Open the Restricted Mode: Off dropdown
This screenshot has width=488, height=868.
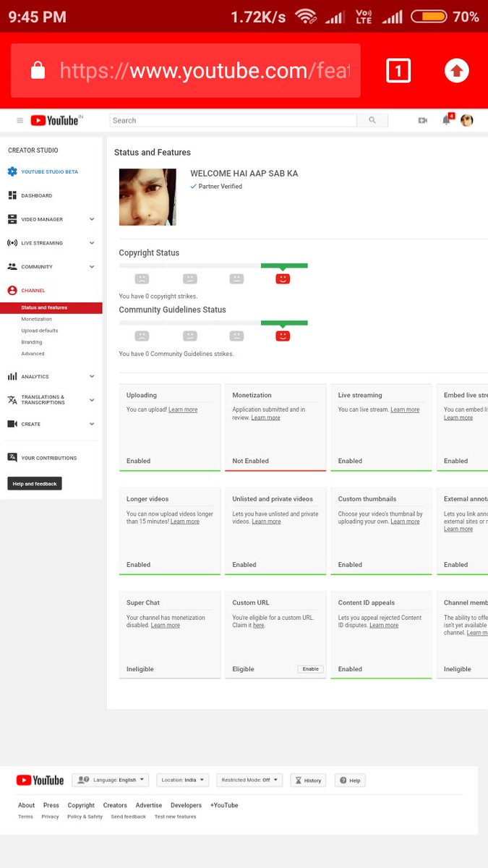pos(249,780)
